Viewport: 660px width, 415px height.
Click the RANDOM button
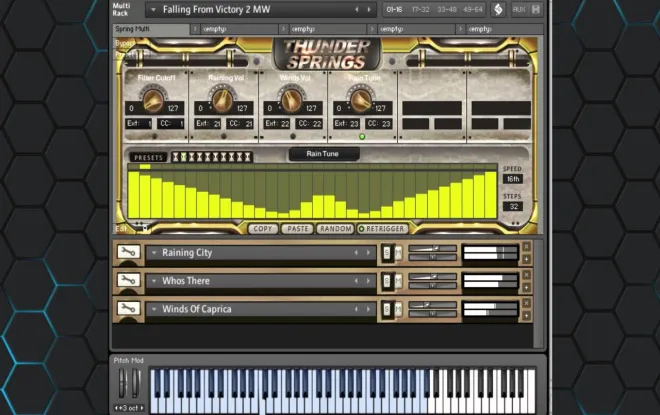pos(335,229)
